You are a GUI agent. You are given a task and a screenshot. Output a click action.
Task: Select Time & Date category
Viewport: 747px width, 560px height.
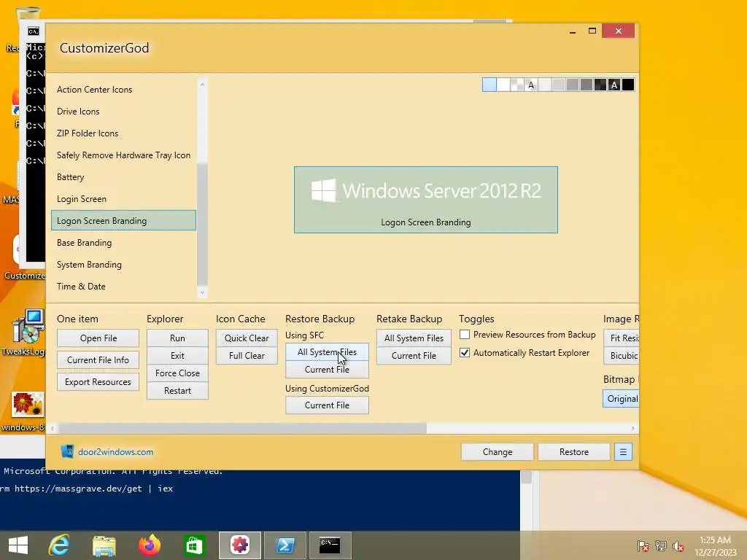pos(123,287)
